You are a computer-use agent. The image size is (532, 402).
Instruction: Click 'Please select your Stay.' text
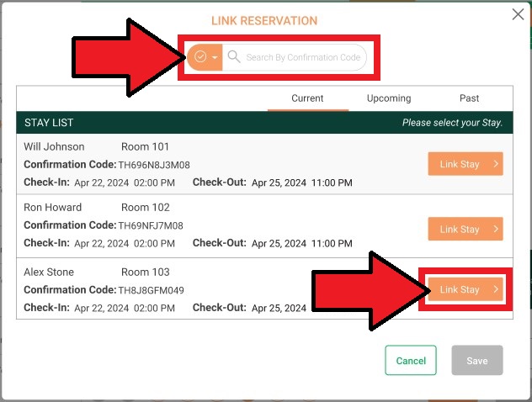pos(452,123)
